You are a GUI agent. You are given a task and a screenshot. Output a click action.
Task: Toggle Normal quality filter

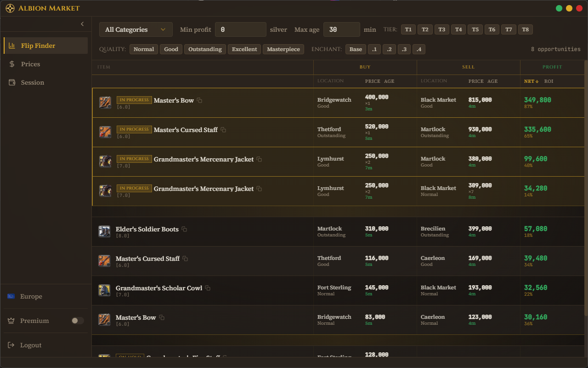point(144,49)
